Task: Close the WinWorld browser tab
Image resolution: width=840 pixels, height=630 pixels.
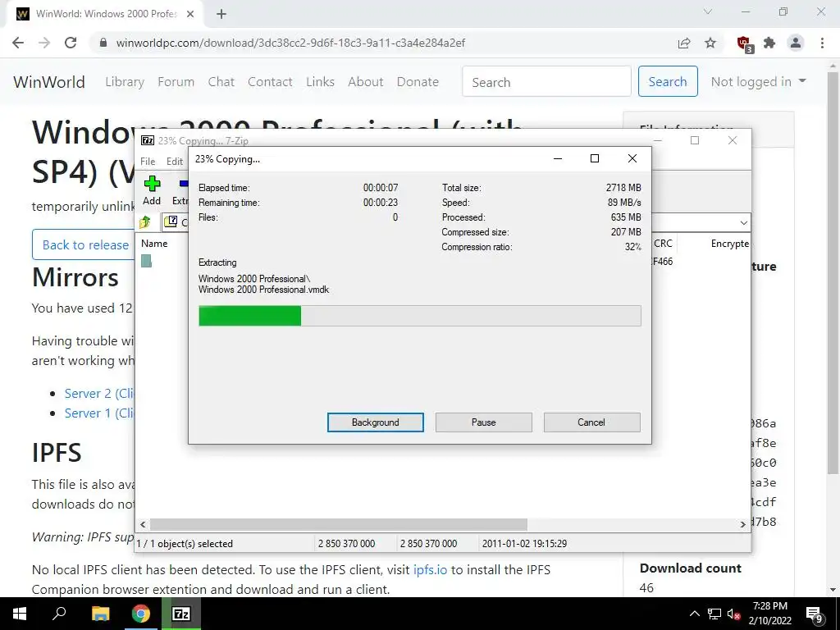Action: pyautogui.click(x=190, y=14)
